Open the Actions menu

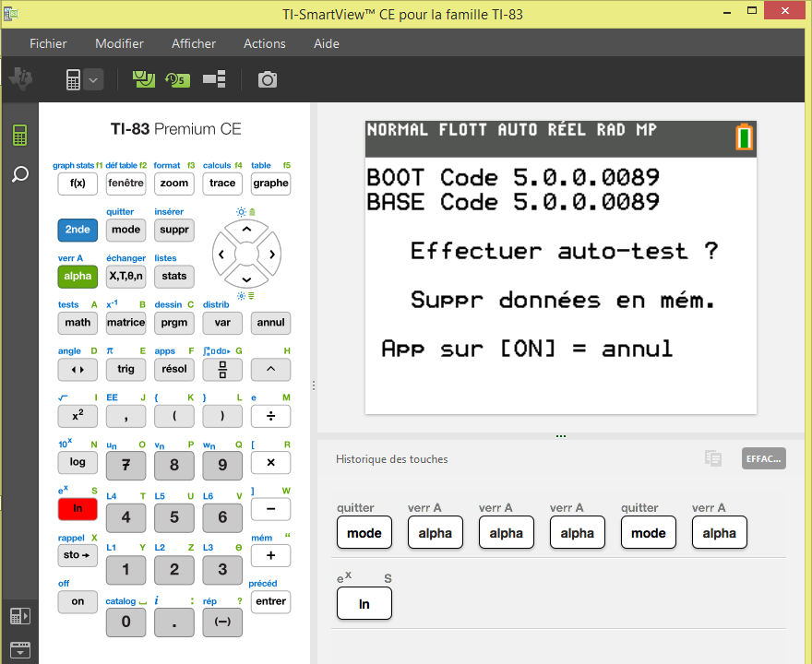click(x=265, y=43)
